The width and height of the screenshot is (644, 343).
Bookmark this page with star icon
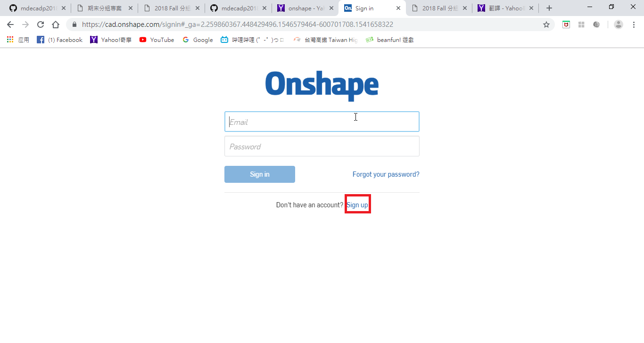[546, 24]
